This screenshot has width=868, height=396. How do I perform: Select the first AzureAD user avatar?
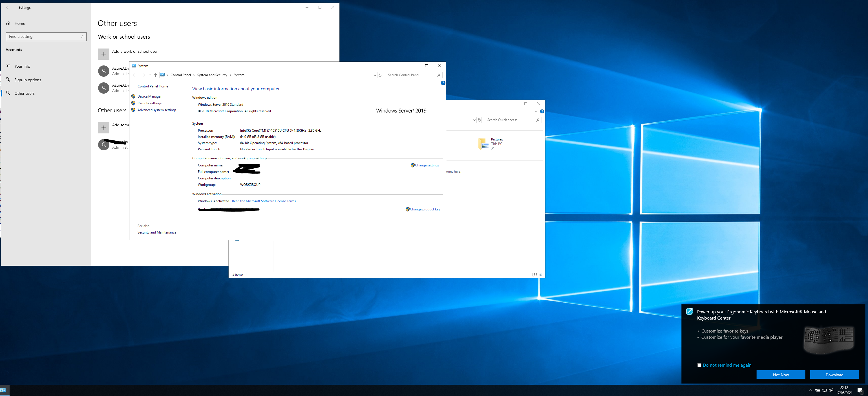tap(104, 71)
